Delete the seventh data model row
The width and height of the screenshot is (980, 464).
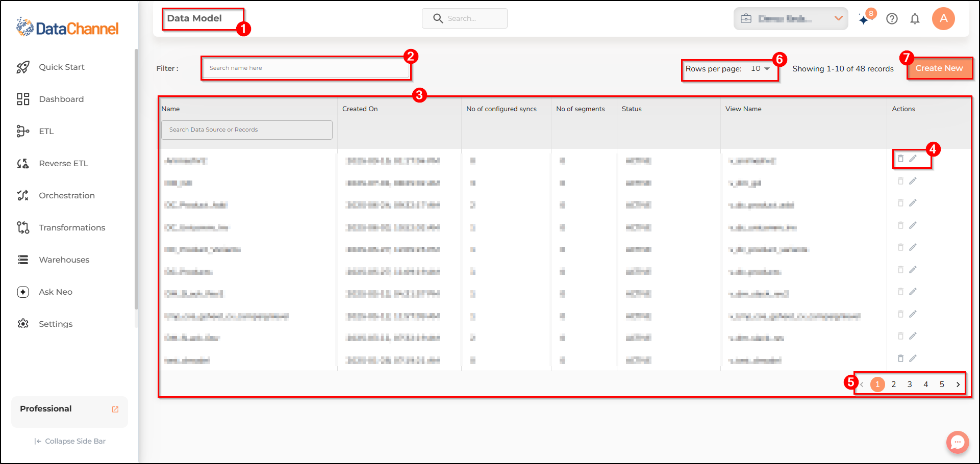pos(901,292)
